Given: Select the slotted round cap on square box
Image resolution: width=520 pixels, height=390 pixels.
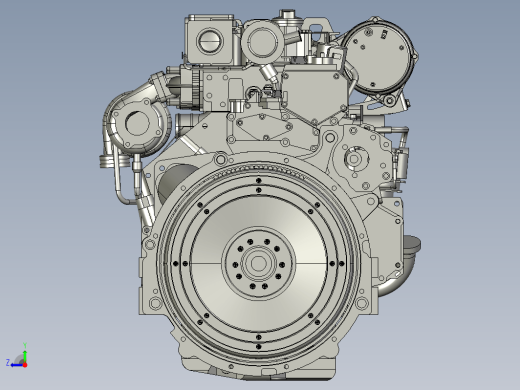Looking at the screenshot, I should 210,41.
